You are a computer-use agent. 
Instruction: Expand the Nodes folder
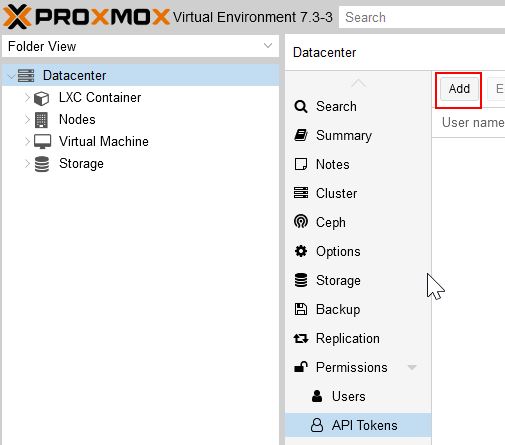pyautogui.click(x=27, y=120)
